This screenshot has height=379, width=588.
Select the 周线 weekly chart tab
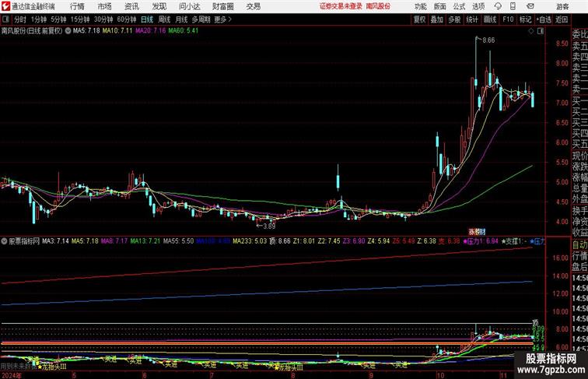pyautogui.click(x=164, y=19)
